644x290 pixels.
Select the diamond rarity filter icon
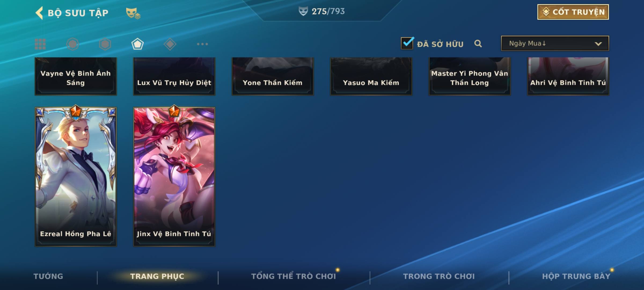(170, 44)
